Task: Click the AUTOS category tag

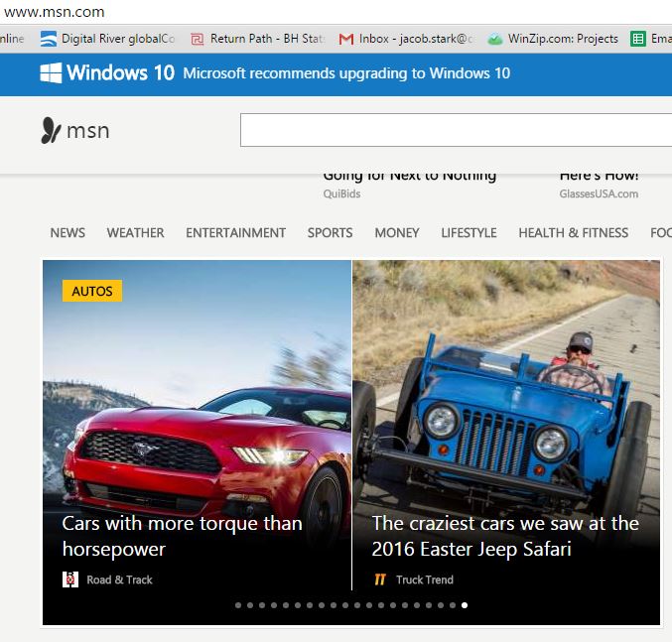Action: pos(92,291)
